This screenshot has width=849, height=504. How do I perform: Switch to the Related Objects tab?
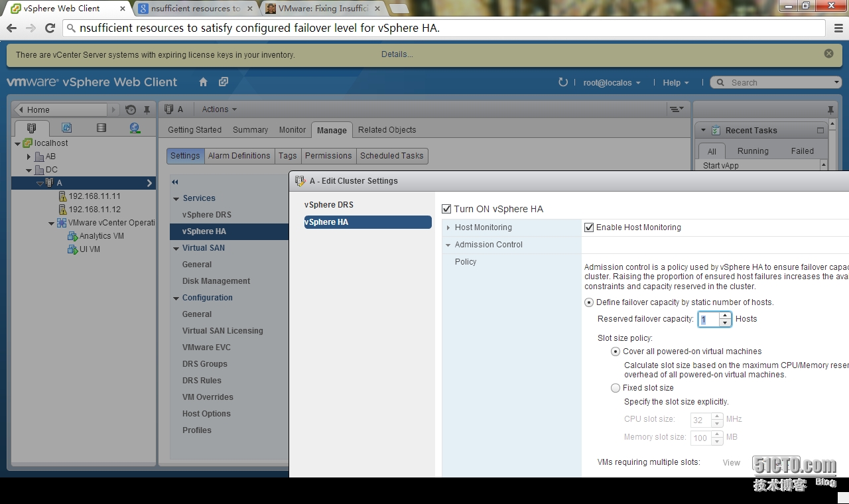[387, 130]
